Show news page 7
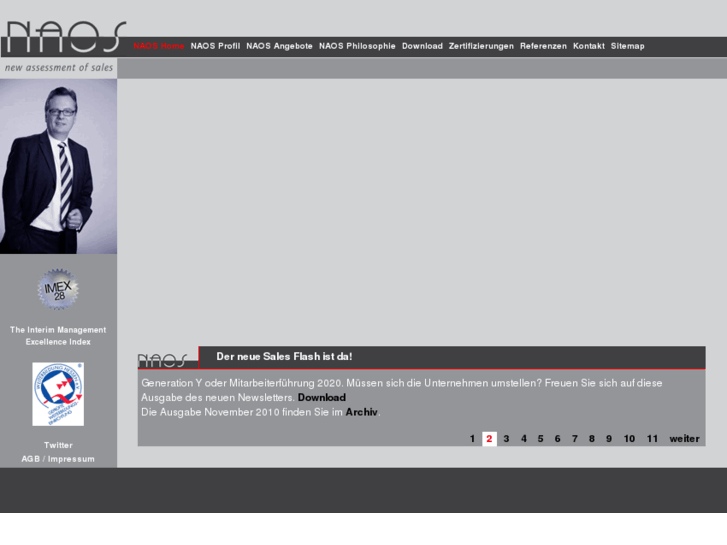The height and width of the screenshot is (545, 727). [x=574, y=439]
